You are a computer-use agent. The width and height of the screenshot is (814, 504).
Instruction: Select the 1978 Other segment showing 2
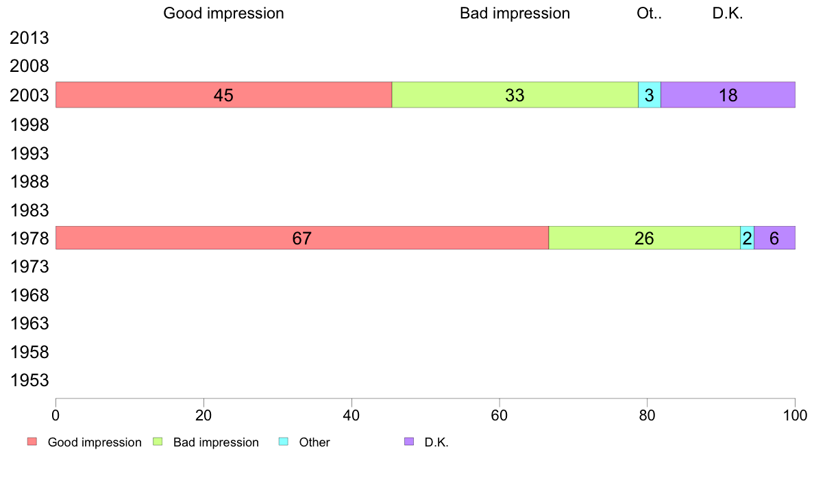[747, 238]
